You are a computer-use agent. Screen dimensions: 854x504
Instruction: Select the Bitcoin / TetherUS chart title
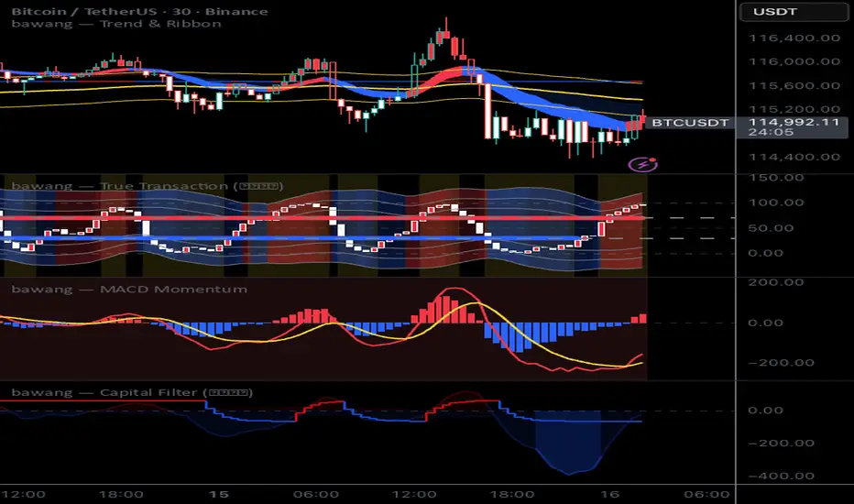click(140, 11)
